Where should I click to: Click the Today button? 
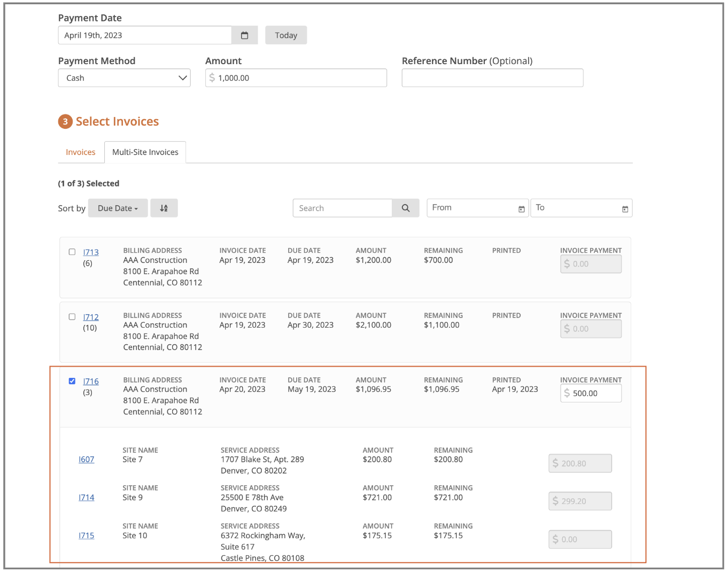286,35
